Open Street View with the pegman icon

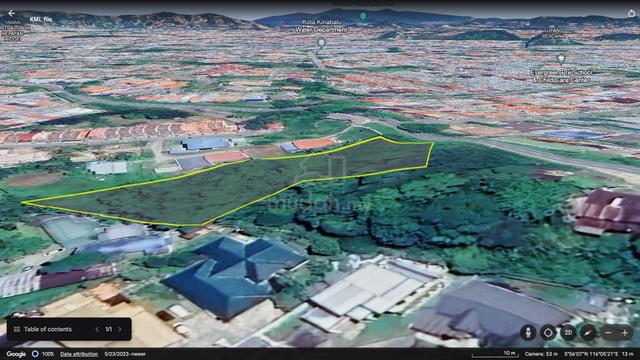click(528, 333)
